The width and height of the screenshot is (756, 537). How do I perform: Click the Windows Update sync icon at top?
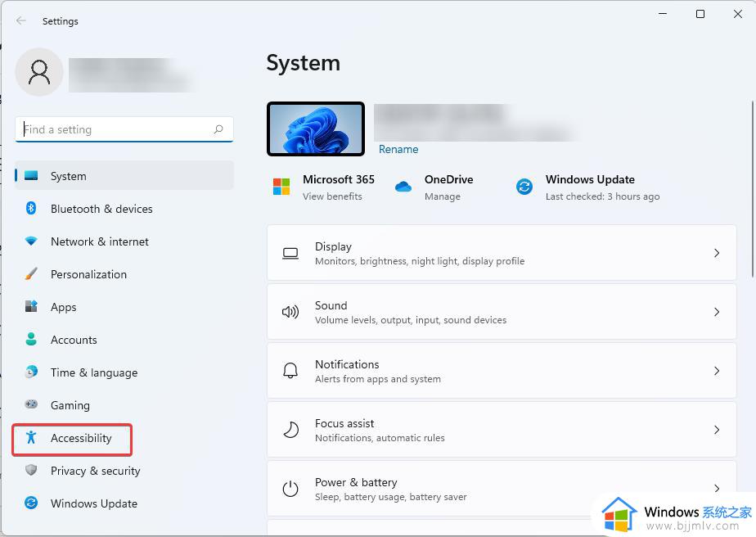pos(524,187)
